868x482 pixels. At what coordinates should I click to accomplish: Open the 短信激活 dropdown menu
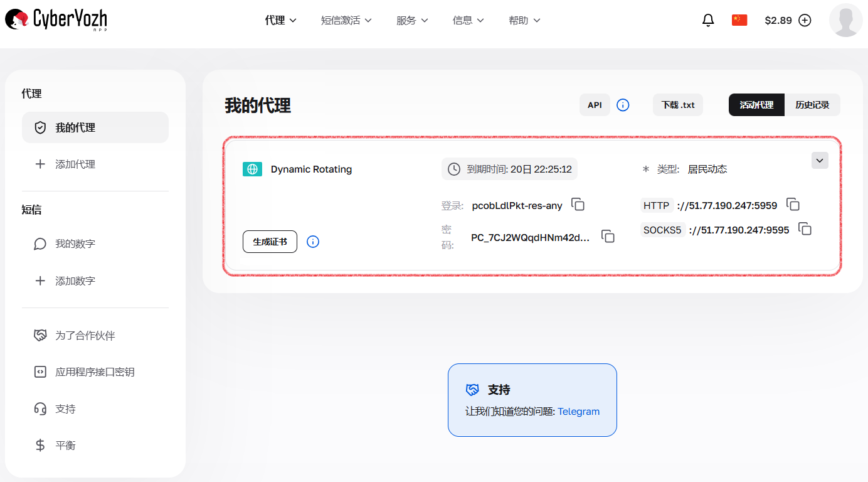click(x=346, y=19)
